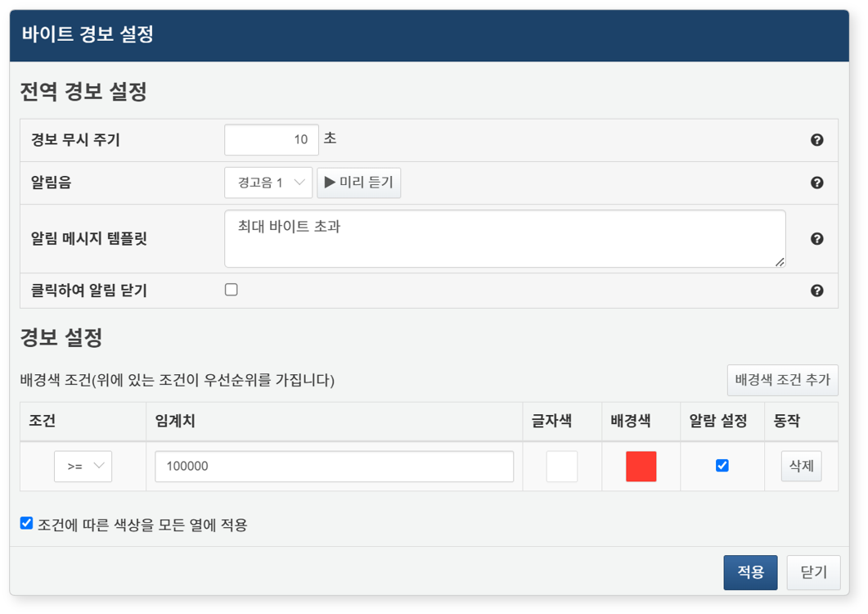
Task: Close dialog with 닫기 button
Action: click(x=813, y=572)
